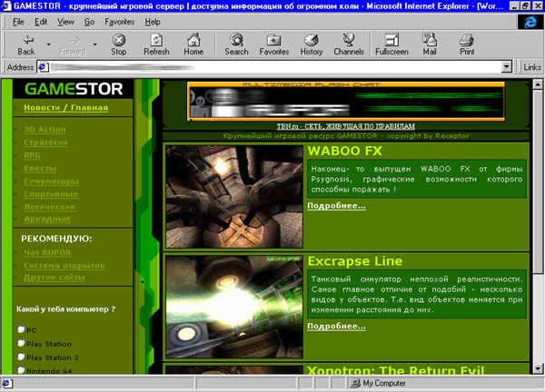The width and height of the screenshot is (545, 392).
Task: Expand the Links toolbar
Action: point(532,67)
